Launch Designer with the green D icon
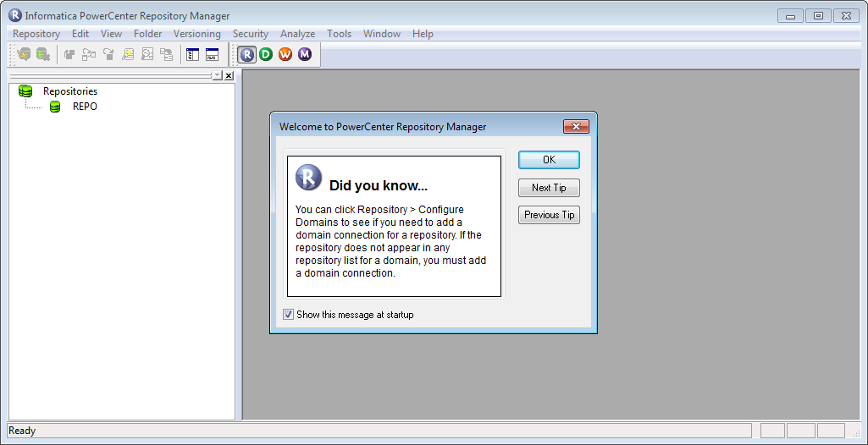The image size is (868, 445). coord(266,54)
